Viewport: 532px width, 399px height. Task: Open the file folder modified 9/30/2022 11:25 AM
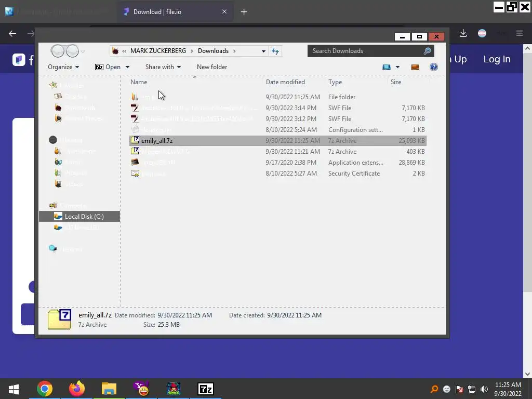click(277, 97)
